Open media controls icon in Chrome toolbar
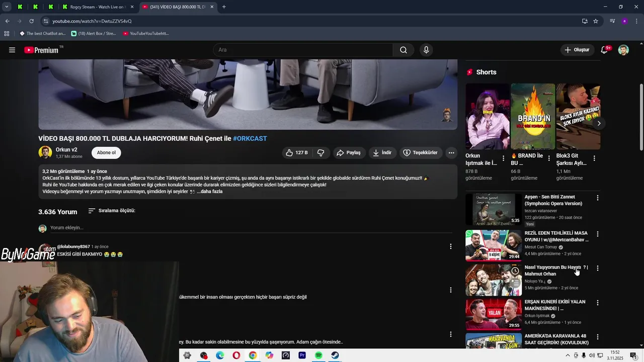Image resolution: width=644 pixels, height=362 pixels. point(612,21)
